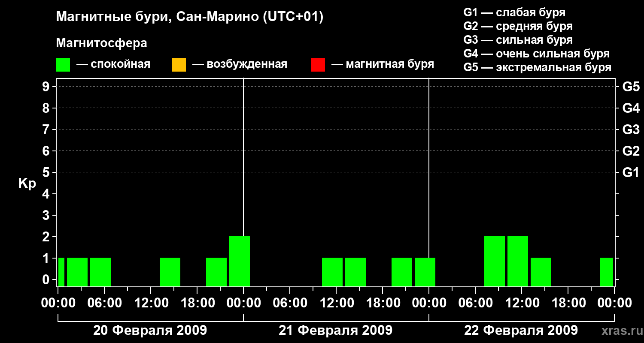Image resolution: width=644 pixels, height=343 pixels.
Task: Click '18:00' time label of 20 Февраля
Action: 197,303
